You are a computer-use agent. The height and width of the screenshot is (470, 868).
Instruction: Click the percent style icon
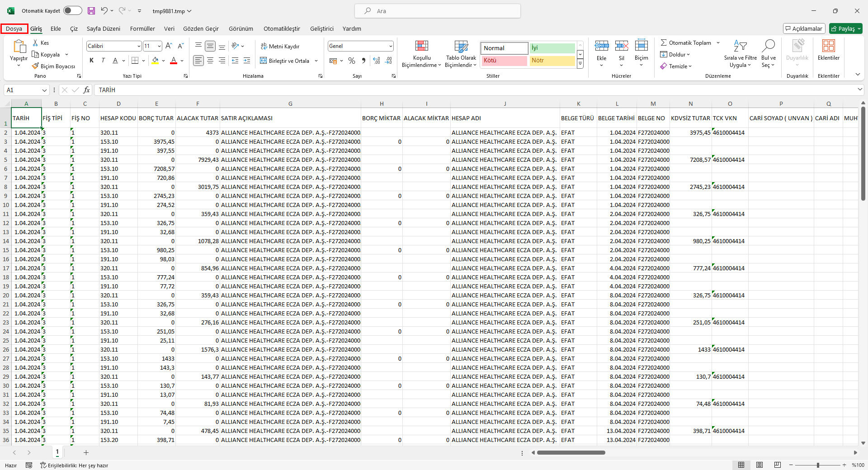click(352, 61)
